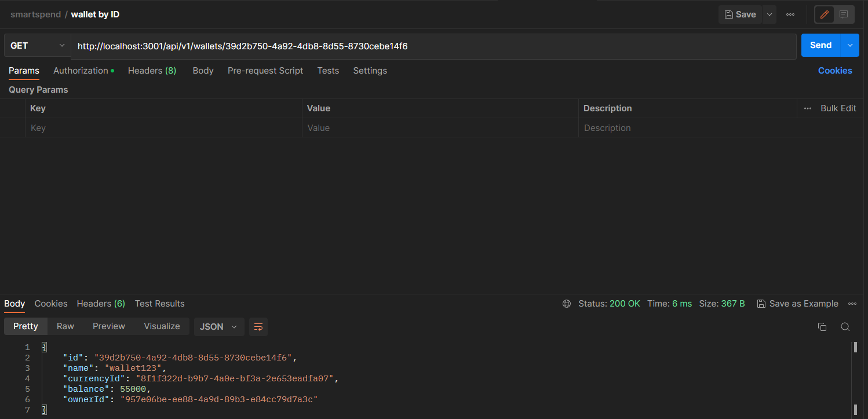Open the JSON response format dropdown
The width and height of the screenshot is (868, 419).
click(218, 326)
